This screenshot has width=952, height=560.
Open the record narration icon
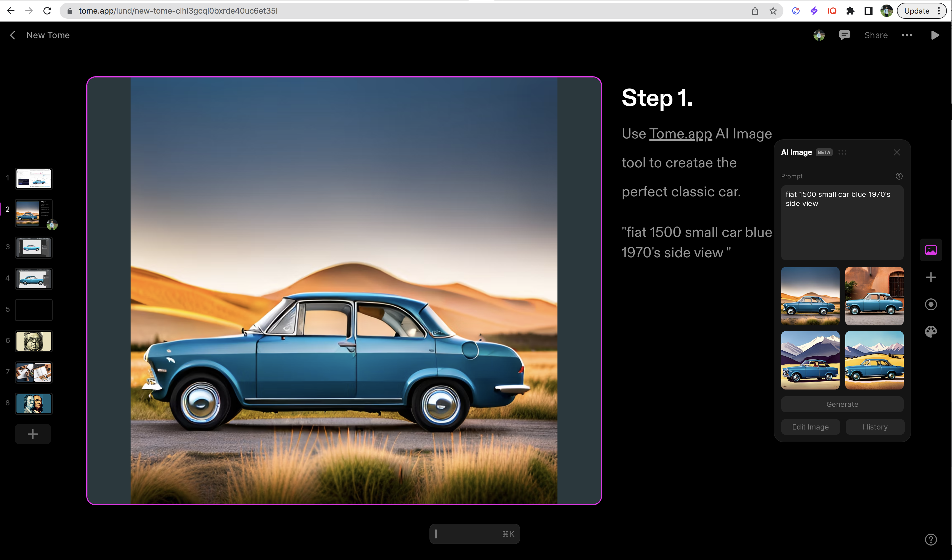tap(930, 304)
